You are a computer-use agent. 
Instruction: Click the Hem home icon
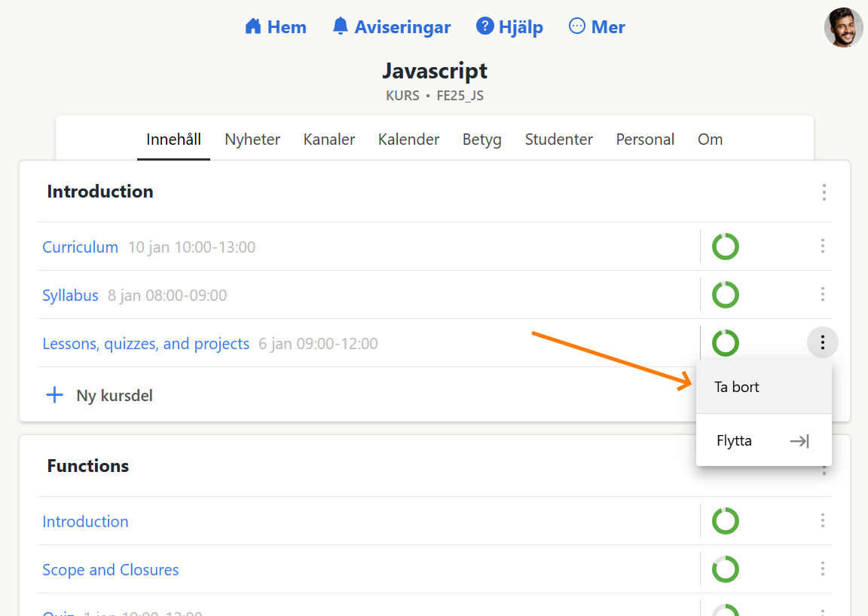253,27
